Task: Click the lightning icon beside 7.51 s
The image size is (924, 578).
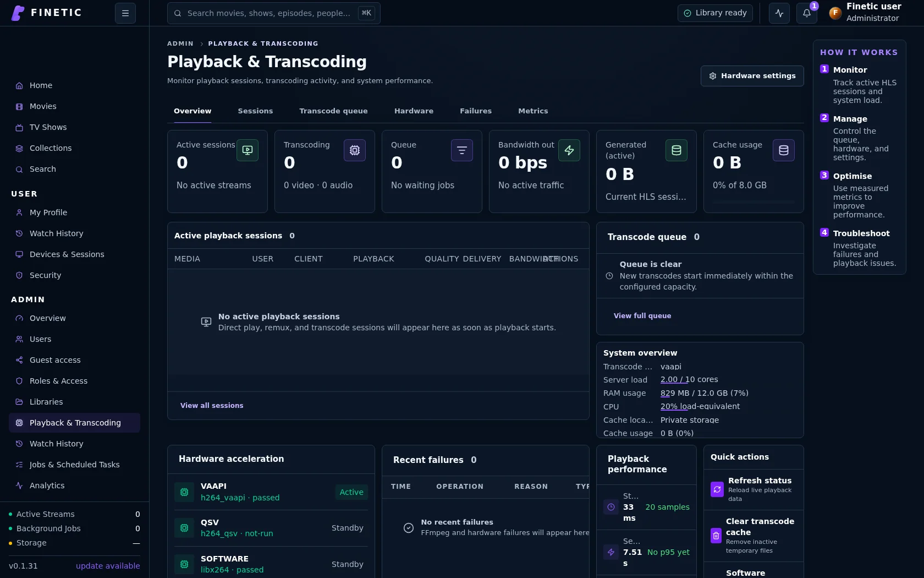Action: [x=611, y=552]
